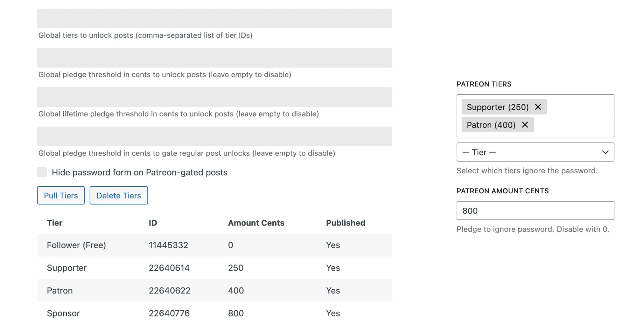Image resolution: width=644 pixels, height=325 pixels.
Task: Click the Tier column header
Action: point(55,223)
